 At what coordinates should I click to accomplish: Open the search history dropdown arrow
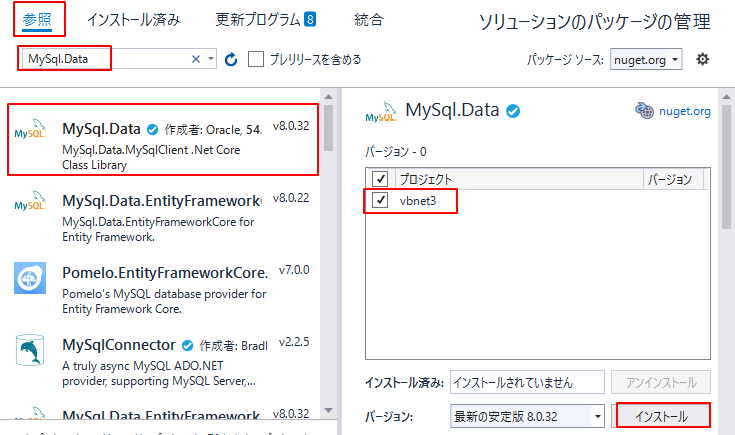(210, 60)
